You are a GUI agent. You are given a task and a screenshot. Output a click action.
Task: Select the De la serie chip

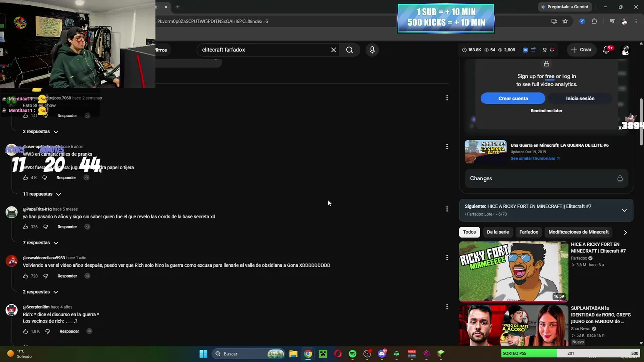498,232
